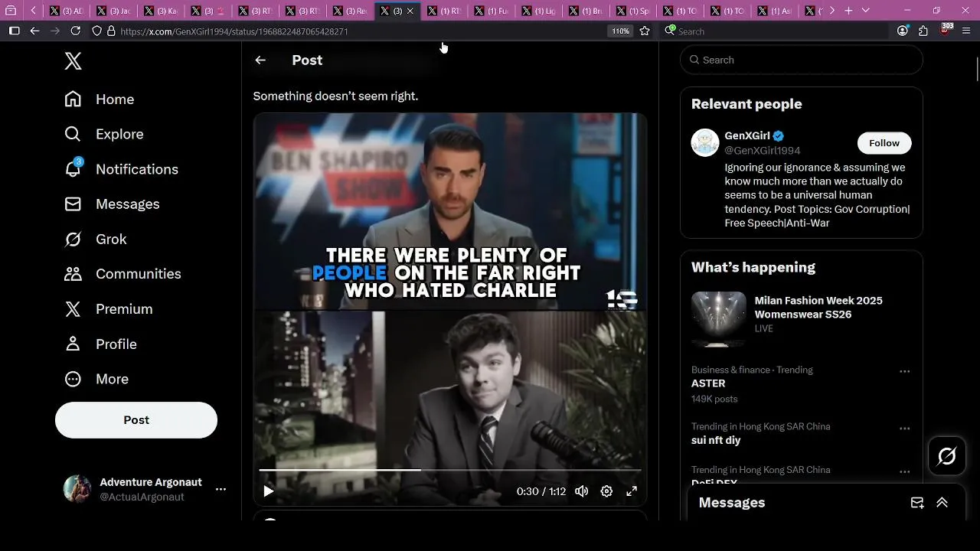Click the X search field

tap(802, 60)
